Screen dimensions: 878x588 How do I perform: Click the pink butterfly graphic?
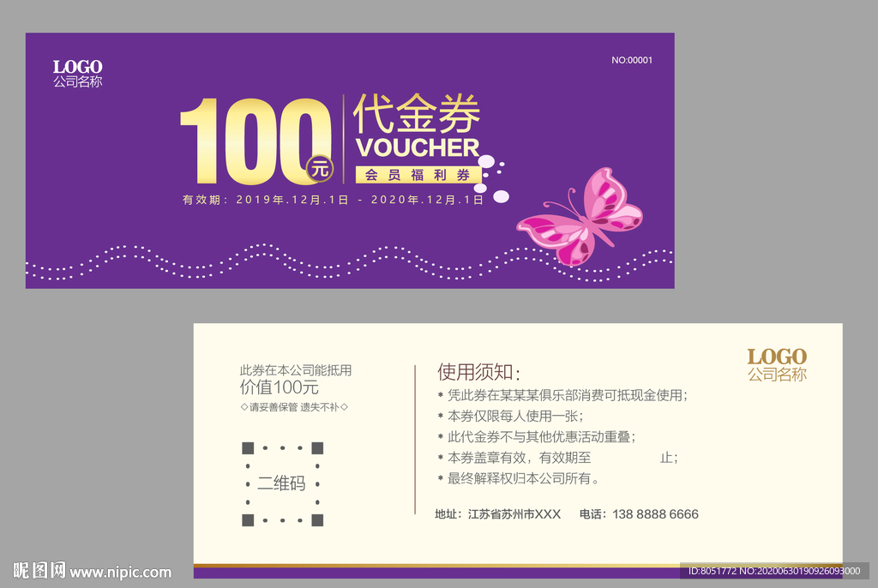pyautogui.click(x=580, y=217)
